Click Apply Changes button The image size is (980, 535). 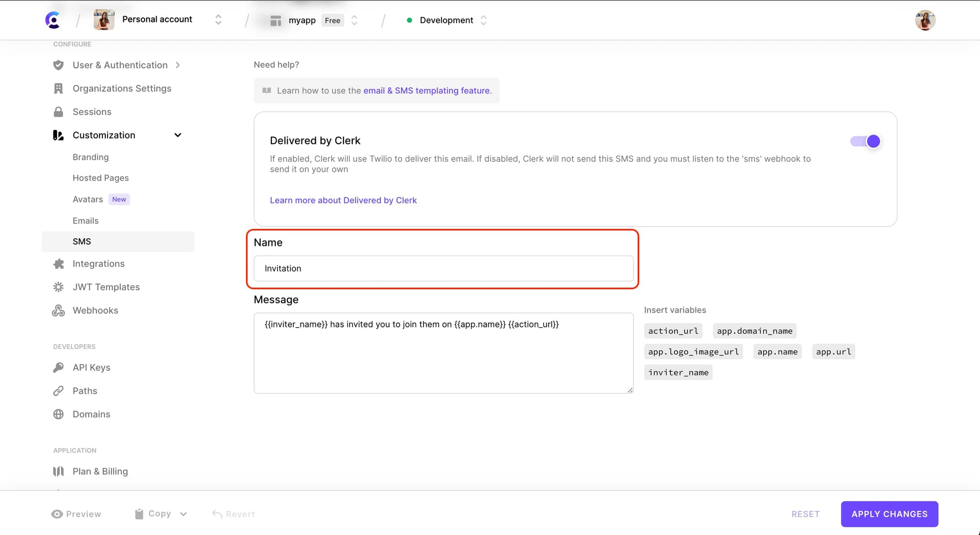[889, 513]
